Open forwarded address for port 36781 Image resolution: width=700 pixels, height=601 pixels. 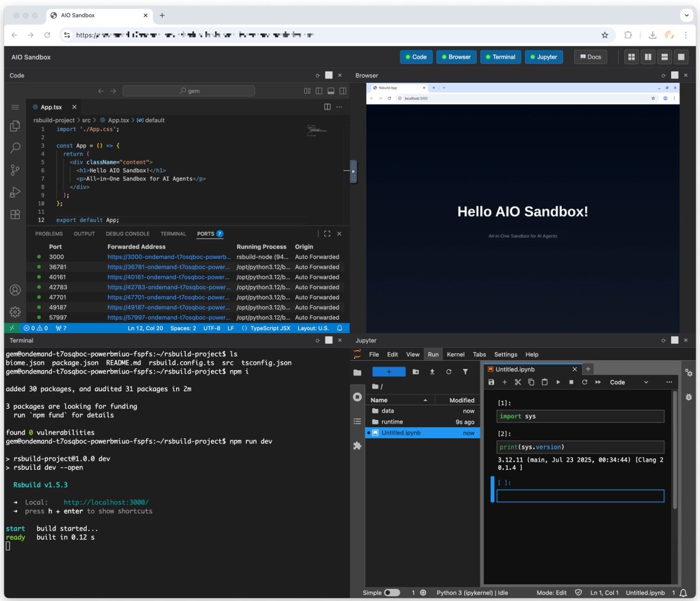(x=169, y=267)
